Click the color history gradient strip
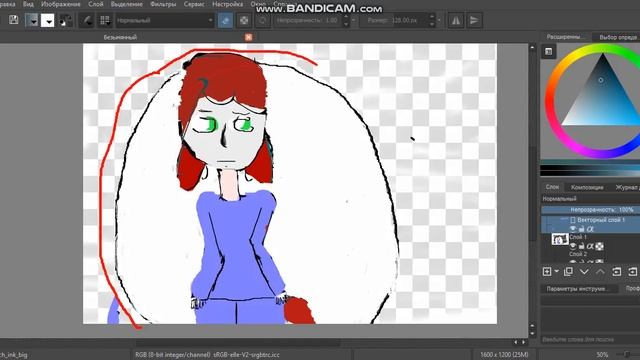This screenshot has height=360, width=640. pyautogui.click(x=590, y=170)
